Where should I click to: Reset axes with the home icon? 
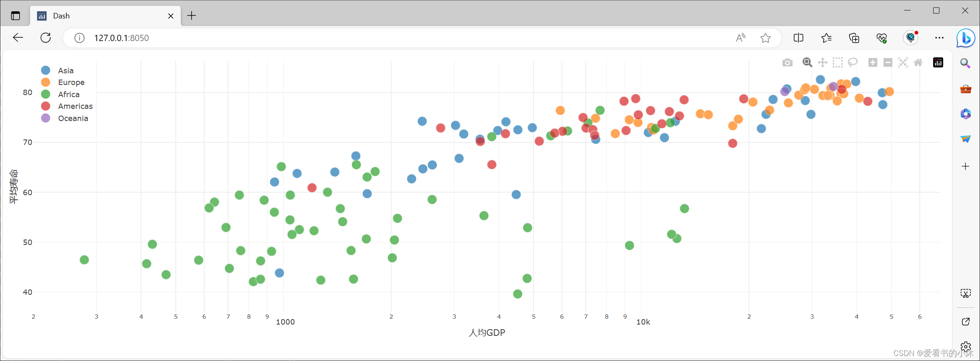pos(918,63)
